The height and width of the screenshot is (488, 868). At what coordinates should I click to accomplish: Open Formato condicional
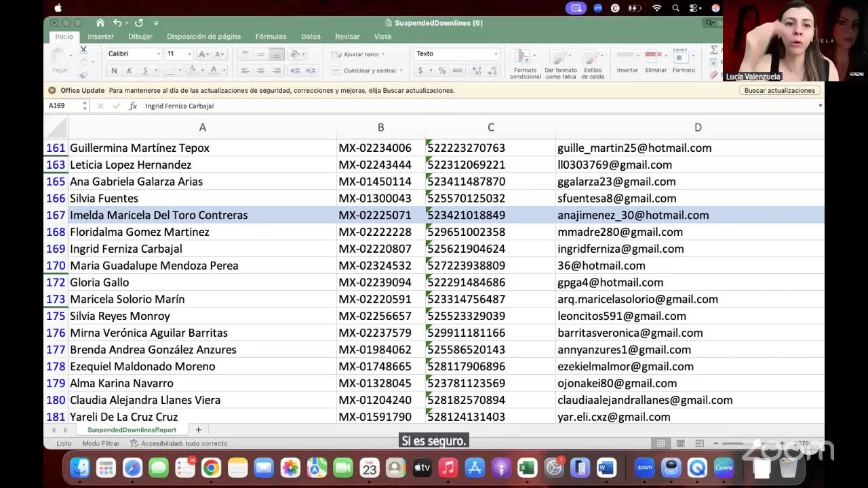coord(526,64)
